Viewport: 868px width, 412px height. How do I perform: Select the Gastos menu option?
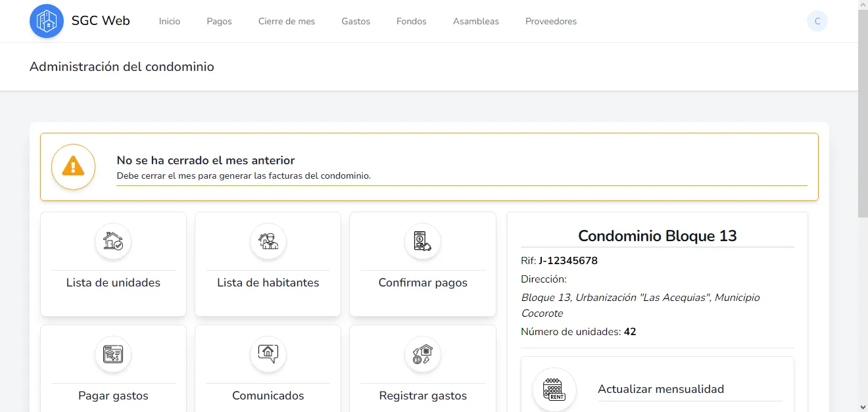click(x=356, y=21)
